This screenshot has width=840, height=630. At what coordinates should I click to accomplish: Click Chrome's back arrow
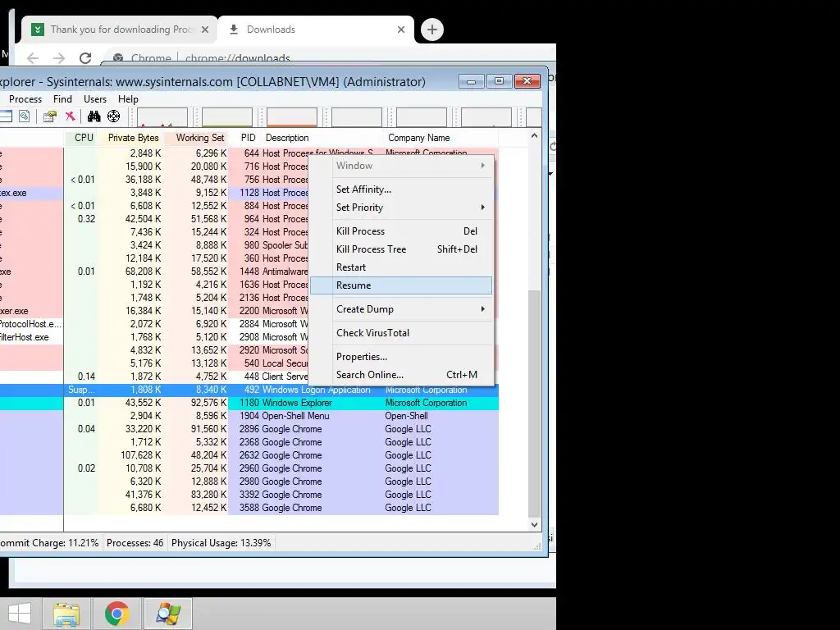(x=33, y=58)
